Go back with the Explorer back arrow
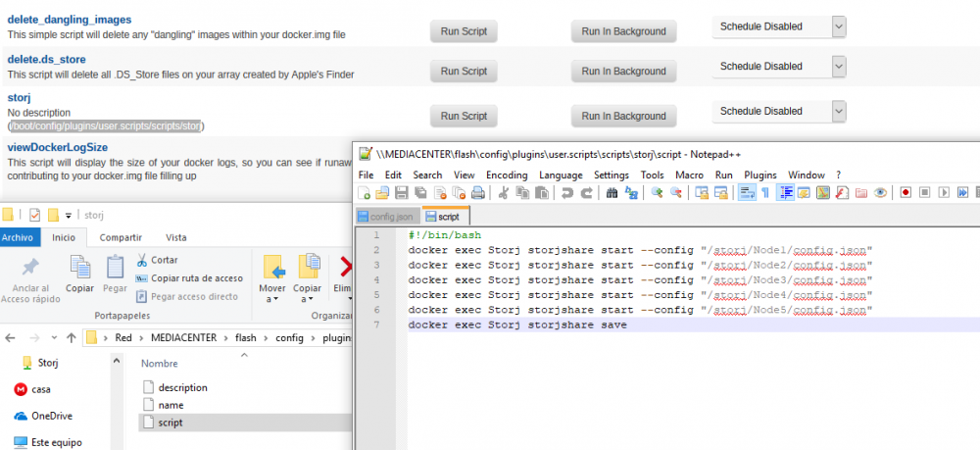This screenshot has width=980, height=450. pos(10,338)
